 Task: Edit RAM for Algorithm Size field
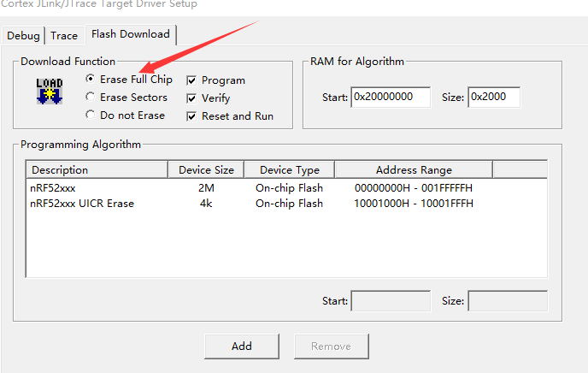pos(494,98)
